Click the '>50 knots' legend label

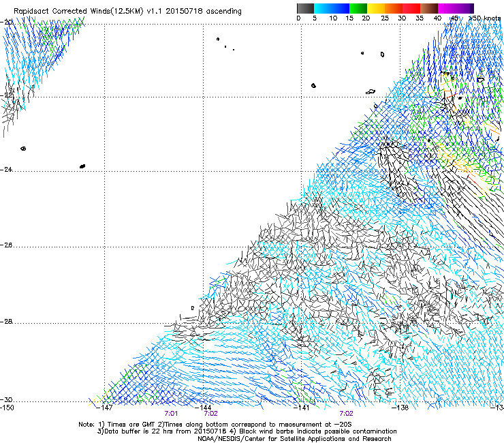point(485,18)
